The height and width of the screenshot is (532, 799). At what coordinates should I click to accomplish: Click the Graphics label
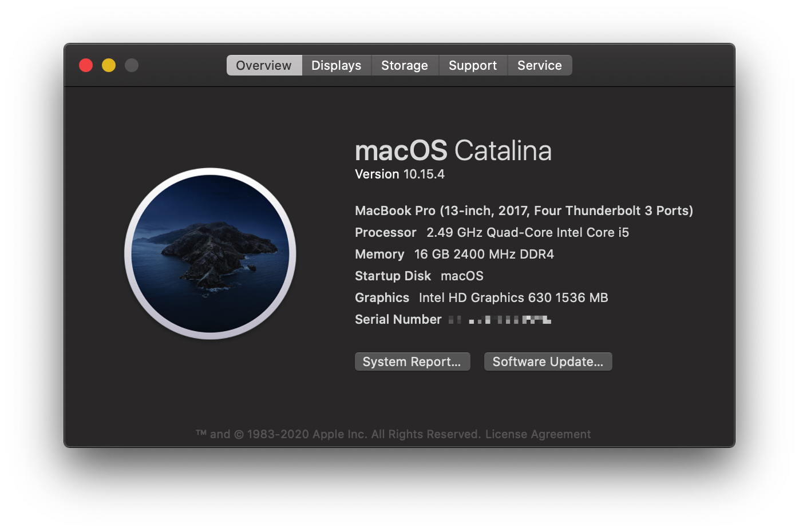(382, 298)
